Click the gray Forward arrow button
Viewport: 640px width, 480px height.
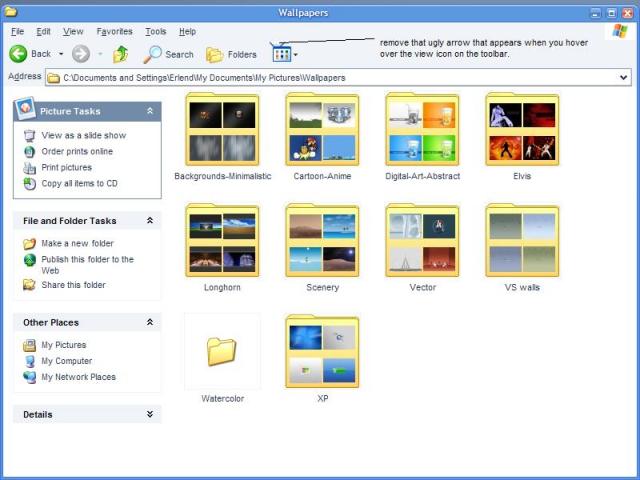point(81,54)
